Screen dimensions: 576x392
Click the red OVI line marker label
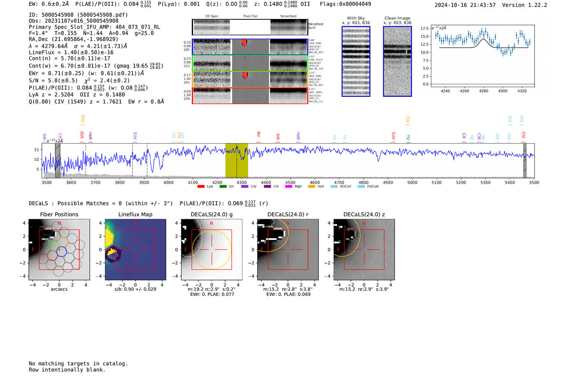pos(81,136)
